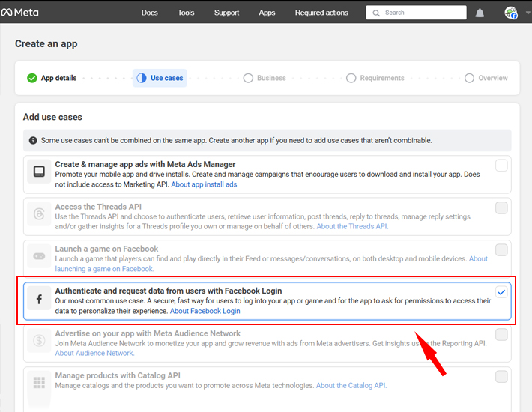This screenshot has height=412, width=532.
Task: Click the game controller icon
Action: [39, 256]
